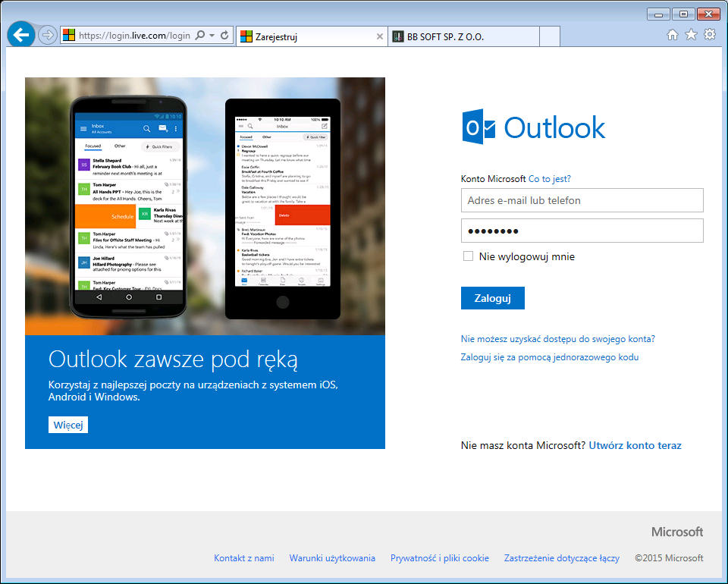
Task: Open Favorites star icon
Action: coord(691,35)
